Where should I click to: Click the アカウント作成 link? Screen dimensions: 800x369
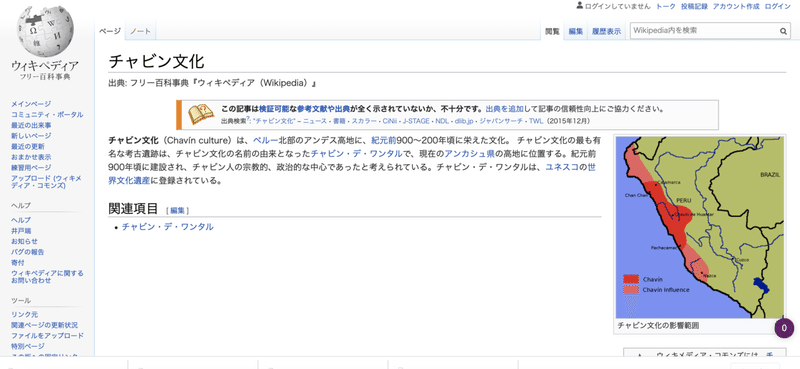[736, 6]
